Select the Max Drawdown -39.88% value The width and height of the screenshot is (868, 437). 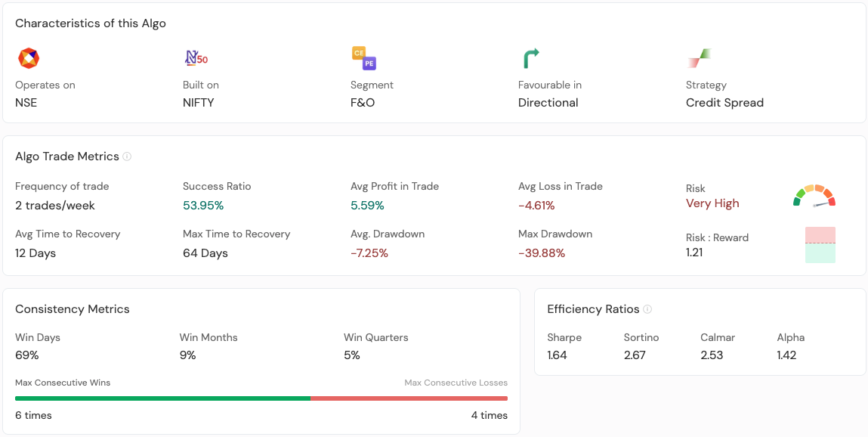(542, 253)
